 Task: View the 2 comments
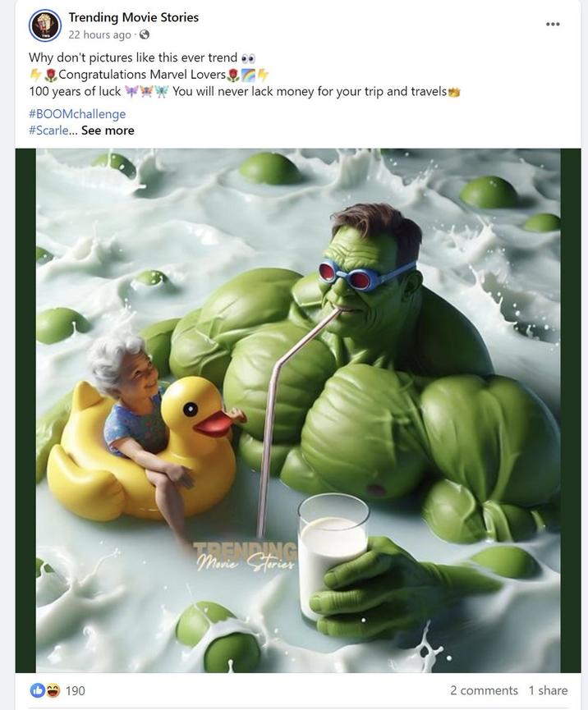click(x=483, y=690)
